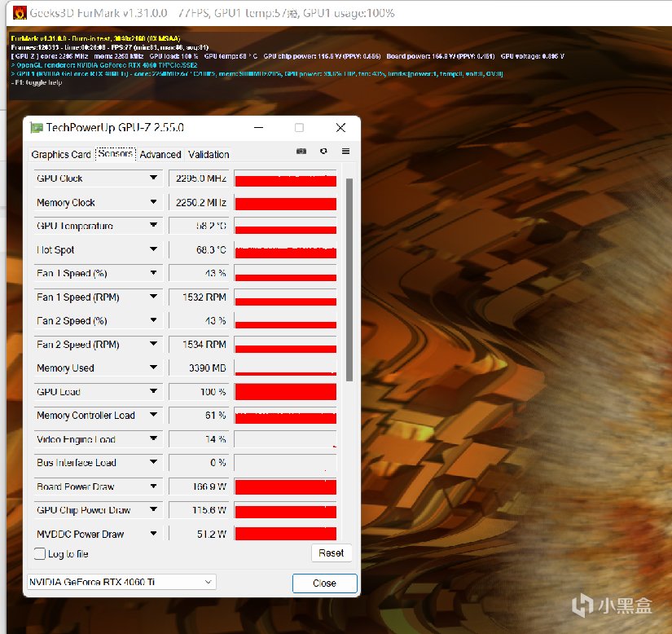Open the Memory Controller Load dropdown
This screenshot has height=634, width=672.
coord(153,415)
